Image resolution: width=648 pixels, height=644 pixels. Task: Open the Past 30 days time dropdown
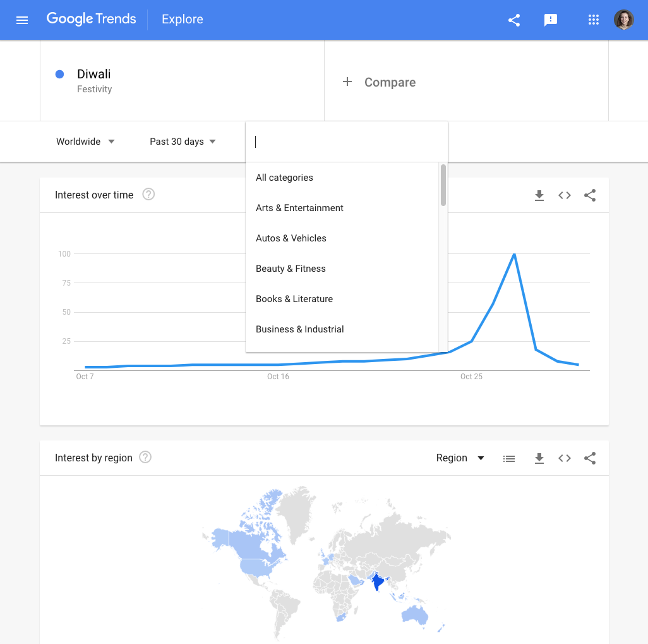183,142
